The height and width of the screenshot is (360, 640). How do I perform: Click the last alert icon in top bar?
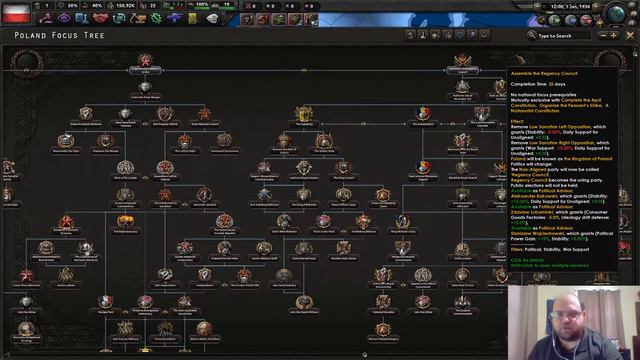point(311,19)
